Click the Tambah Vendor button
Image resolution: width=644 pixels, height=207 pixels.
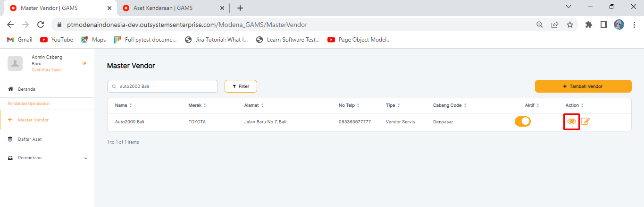pyautogui.click(x=583, y=86)
